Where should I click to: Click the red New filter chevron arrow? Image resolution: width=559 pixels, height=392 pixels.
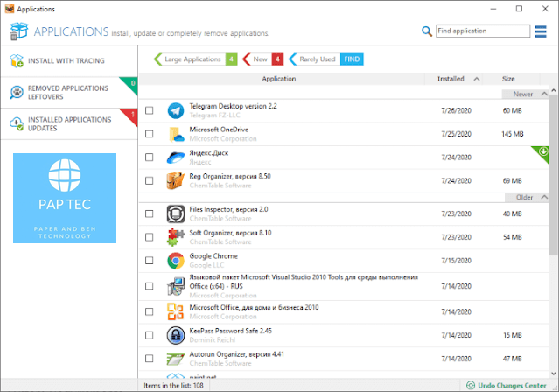pyautogui.click(x=247, y=59)
